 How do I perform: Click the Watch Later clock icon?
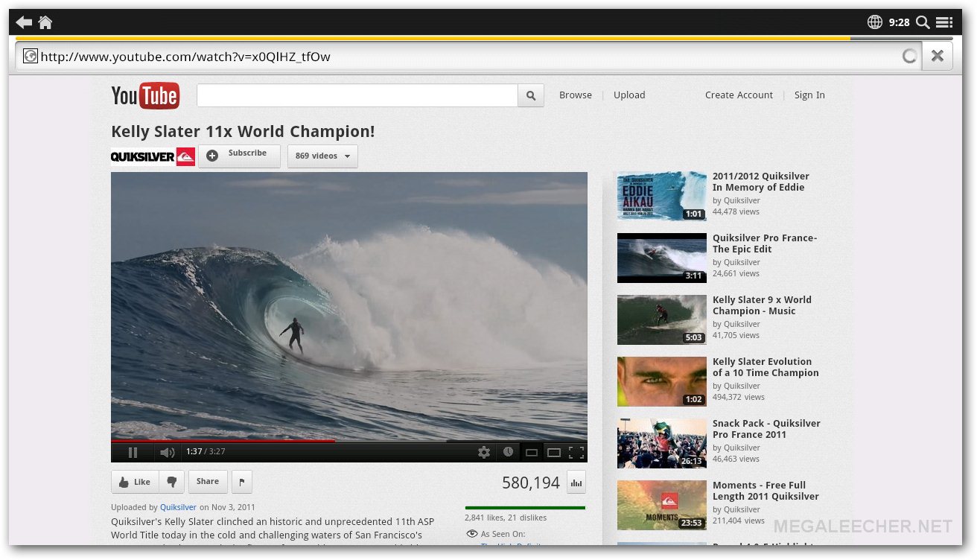click(508, 452)
